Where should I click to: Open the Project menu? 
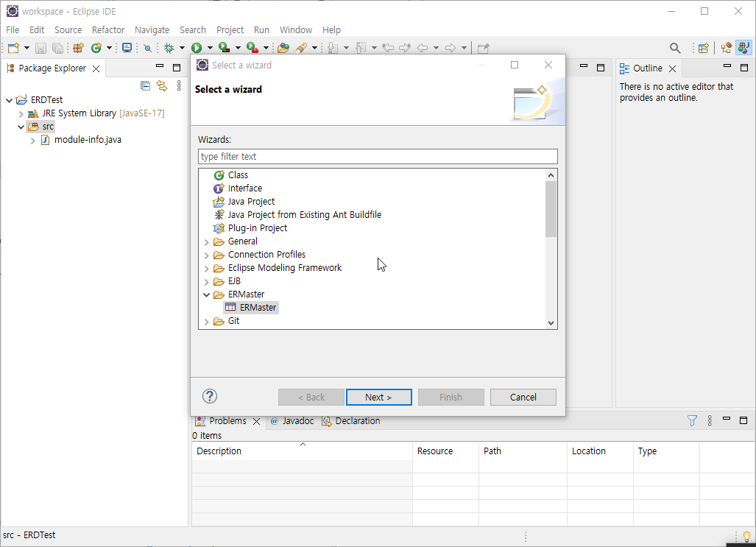[230, 30]
